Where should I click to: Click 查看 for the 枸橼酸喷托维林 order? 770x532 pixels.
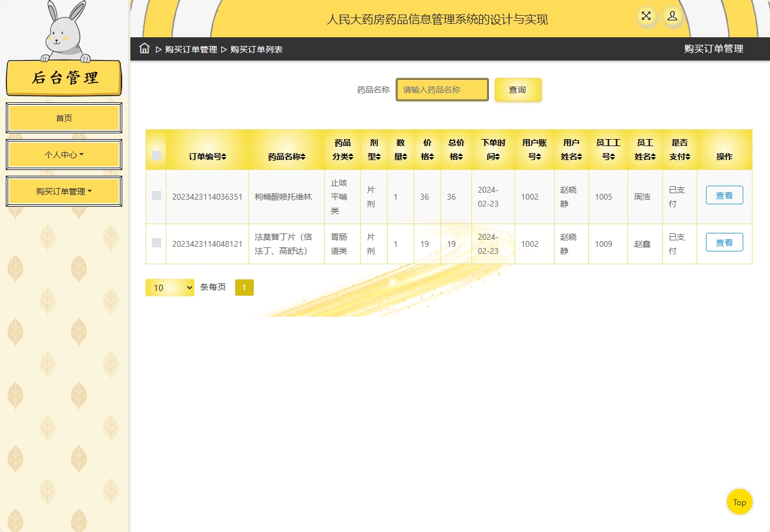coord(724,196)
